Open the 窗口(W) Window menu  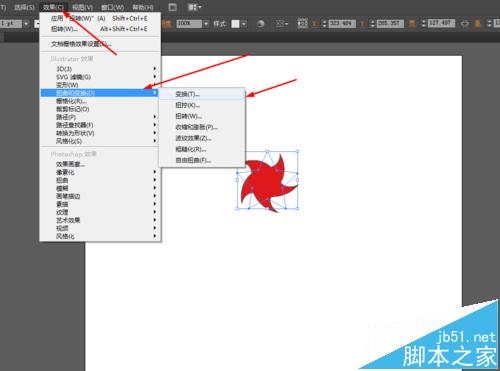pyautogui.click(x=112, y=7)
